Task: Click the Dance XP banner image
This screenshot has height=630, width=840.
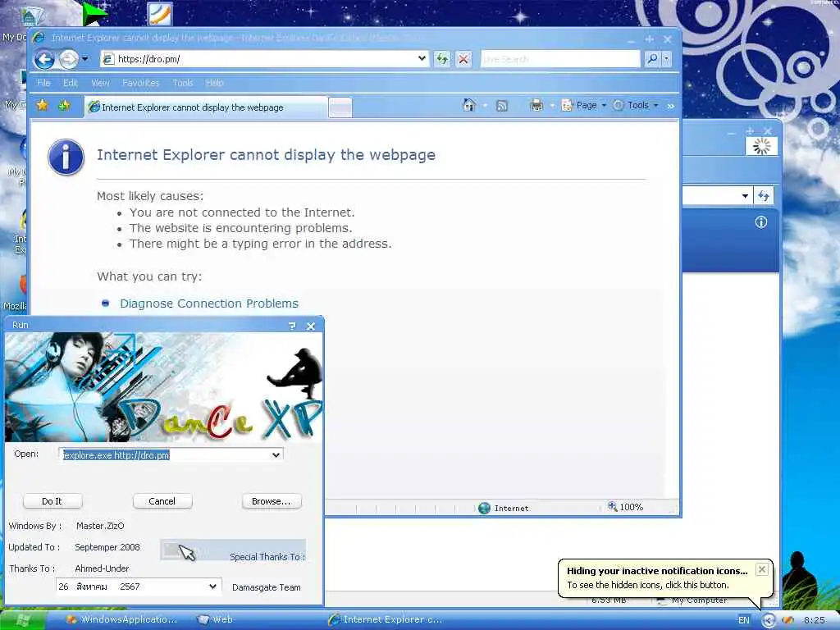Action: 164,387
